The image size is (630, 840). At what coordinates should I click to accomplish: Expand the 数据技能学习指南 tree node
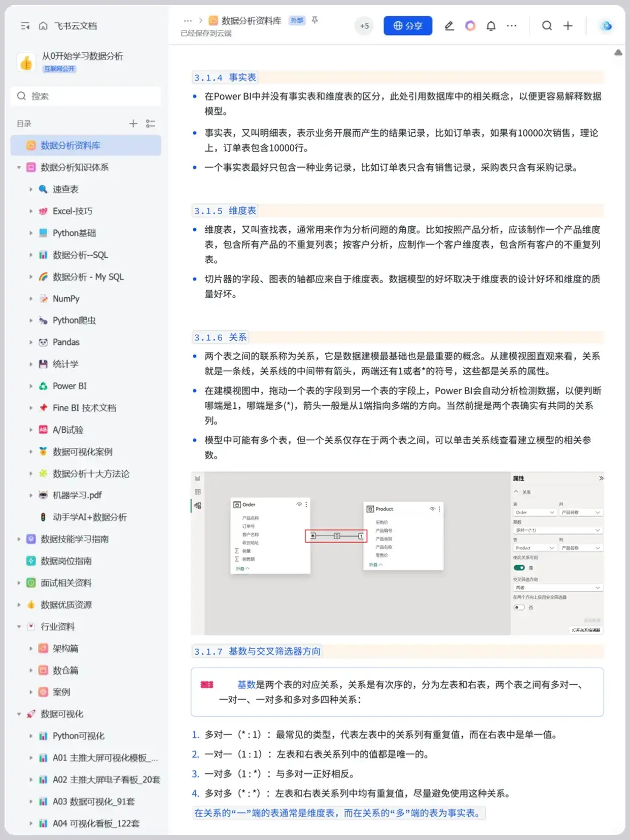tap(19, 539)
